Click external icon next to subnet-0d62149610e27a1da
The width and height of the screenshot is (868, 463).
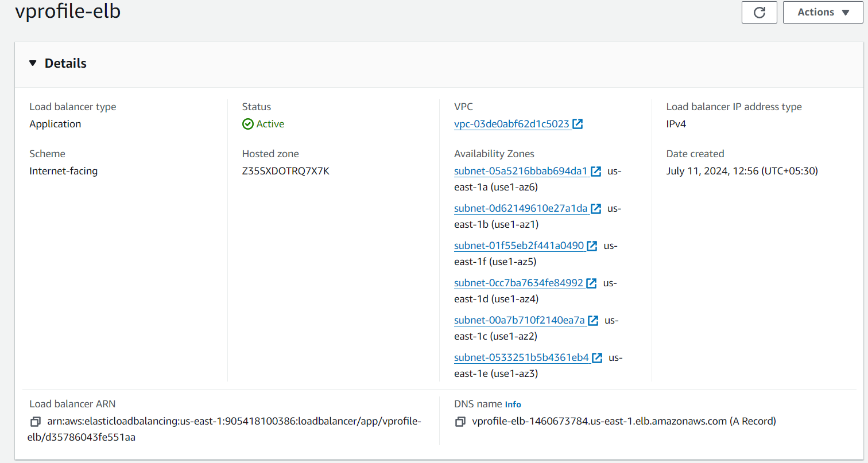click(x=596, y=209)
